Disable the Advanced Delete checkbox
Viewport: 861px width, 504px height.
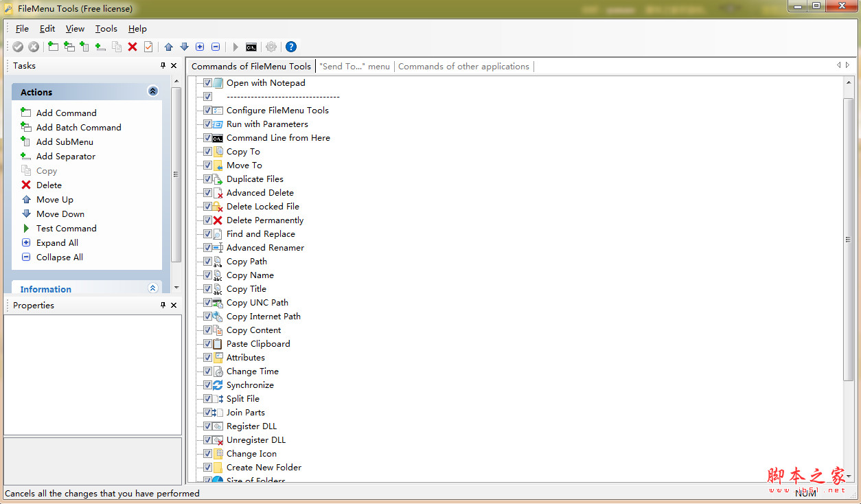[x=207, y=193]
